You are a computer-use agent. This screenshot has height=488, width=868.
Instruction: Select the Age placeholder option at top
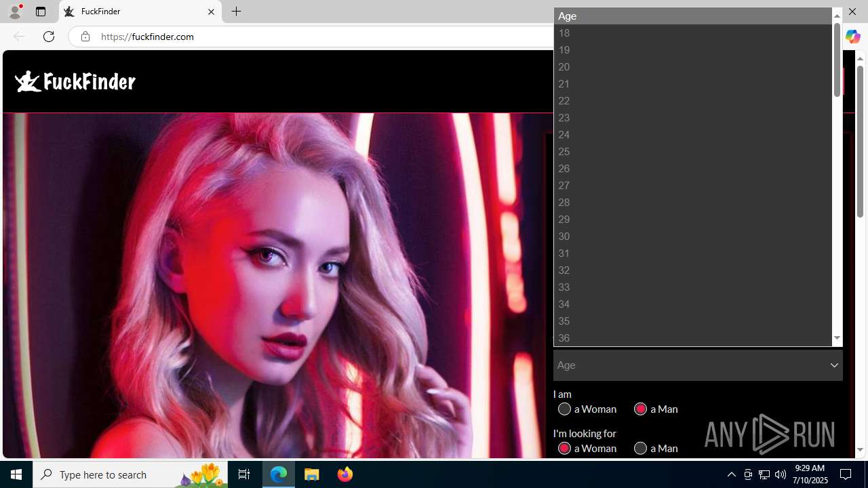point(693,16)
